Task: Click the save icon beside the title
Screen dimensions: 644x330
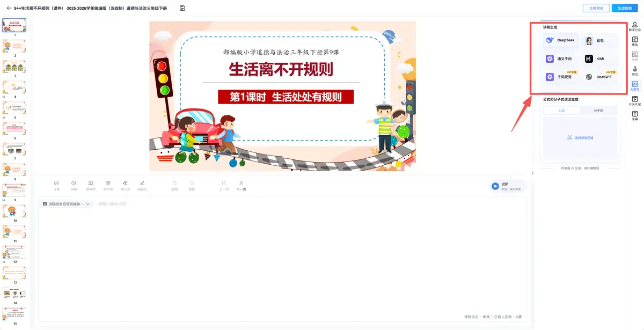Action: tap(182, 8)
